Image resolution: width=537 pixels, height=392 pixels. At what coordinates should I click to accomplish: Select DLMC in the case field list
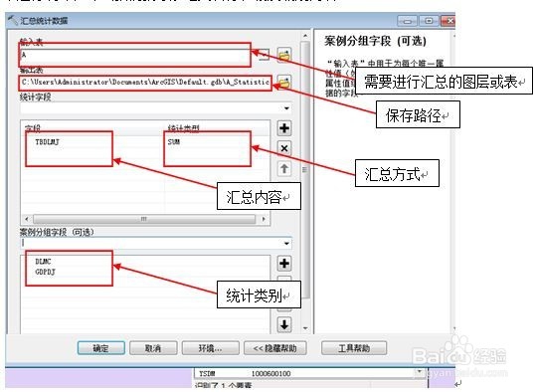[43, 262]
